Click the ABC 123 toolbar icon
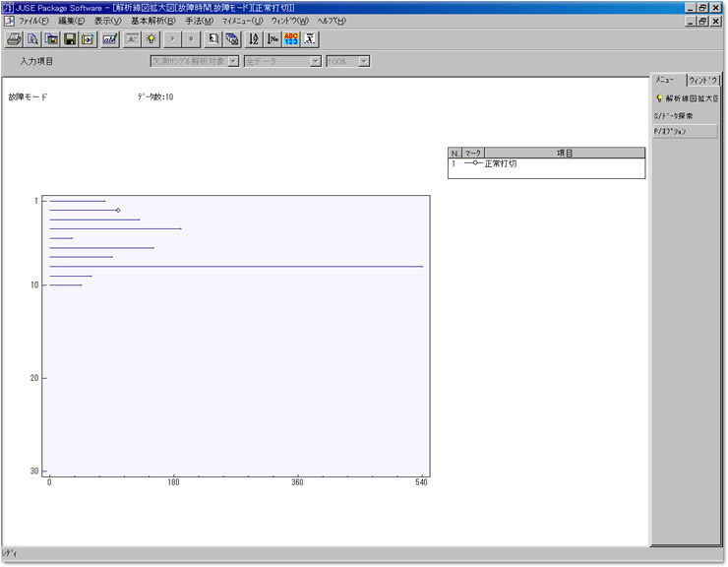 pyautogui.click(x=291, y=39)
